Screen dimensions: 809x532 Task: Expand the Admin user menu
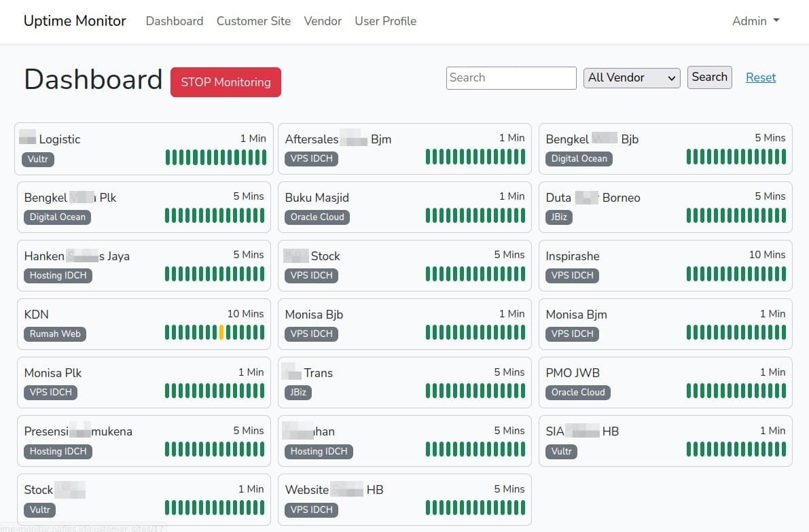(755, 21)
